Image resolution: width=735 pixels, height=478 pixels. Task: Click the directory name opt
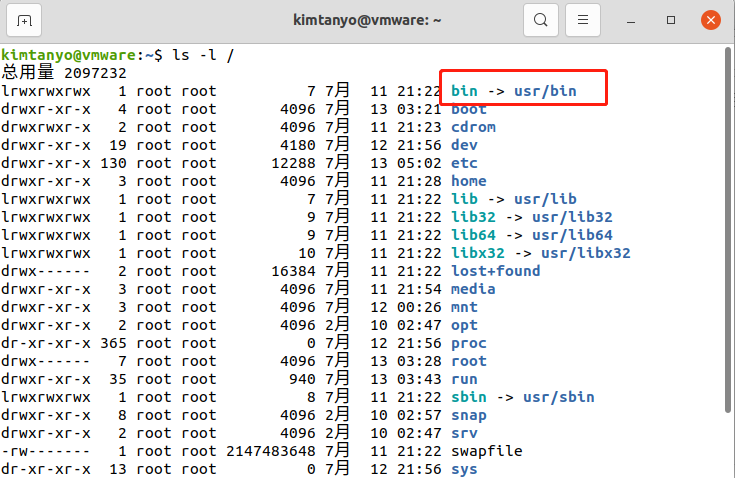464,325
